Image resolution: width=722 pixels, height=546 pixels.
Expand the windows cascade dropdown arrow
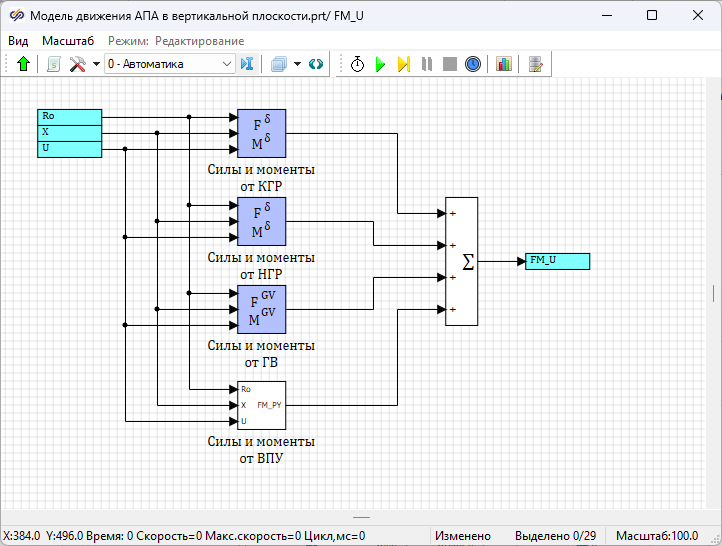297,64
